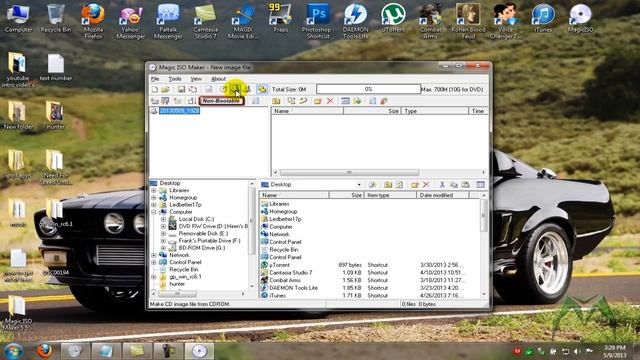
Task: Click the Paste icon in the browser toolbar
Action: tap(465, 185)
